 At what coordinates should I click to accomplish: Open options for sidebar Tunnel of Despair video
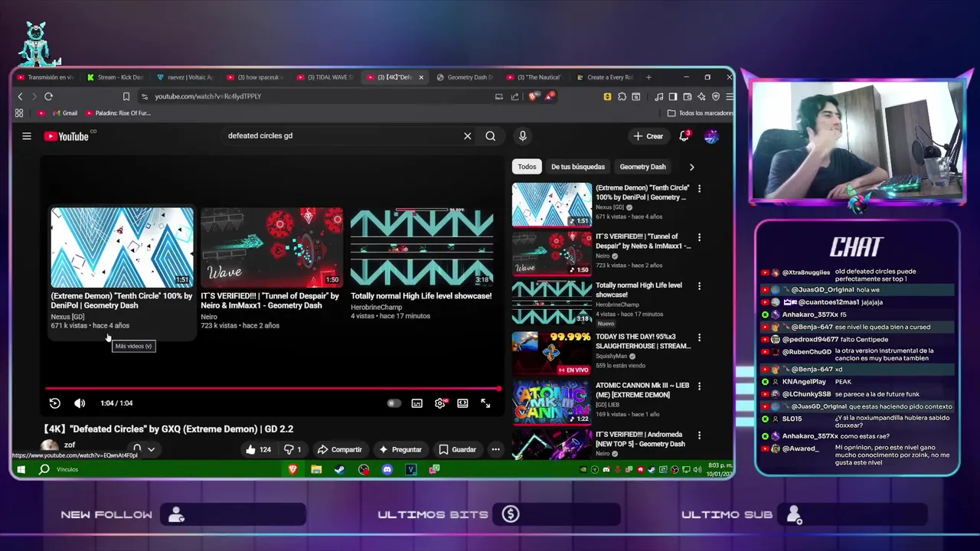pos(699,237)
